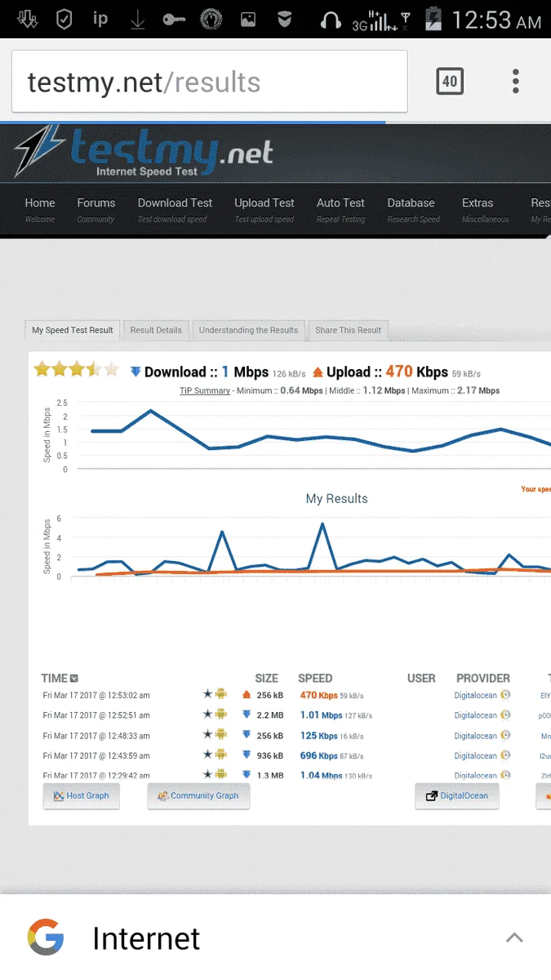Click the star icon in 12:52:51 row
Image resolution: width=551 pixels, height=980 pixels.
[x=208, y=715]
